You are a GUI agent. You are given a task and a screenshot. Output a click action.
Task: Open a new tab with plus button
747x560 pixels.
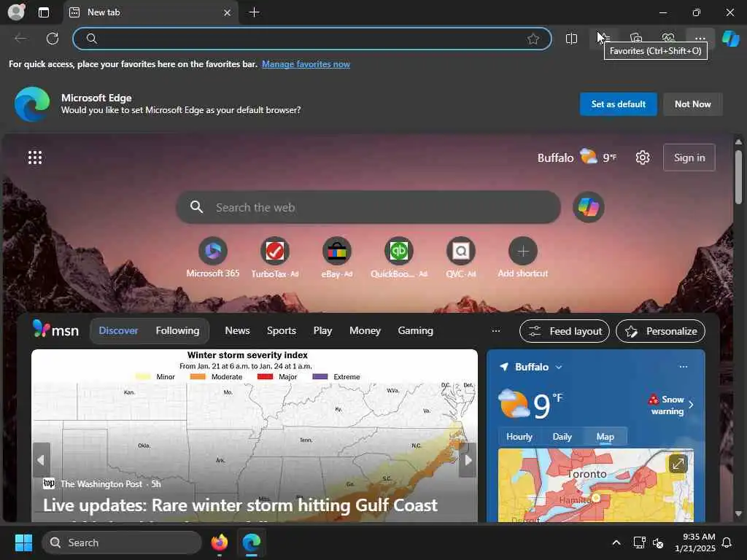[x=255, y=12]
